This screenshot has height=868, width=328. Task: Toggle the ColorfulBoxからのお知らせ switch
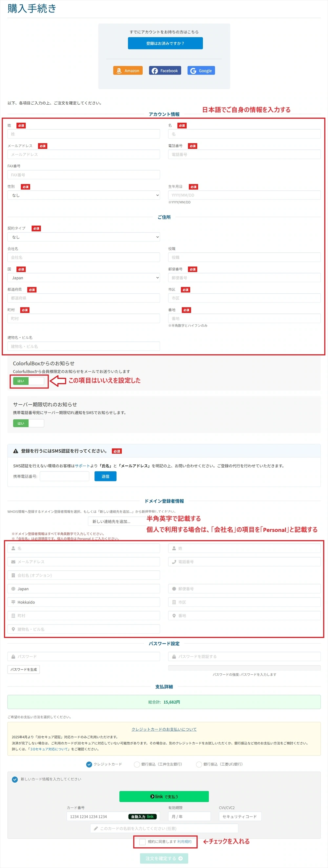coord(29,381)
